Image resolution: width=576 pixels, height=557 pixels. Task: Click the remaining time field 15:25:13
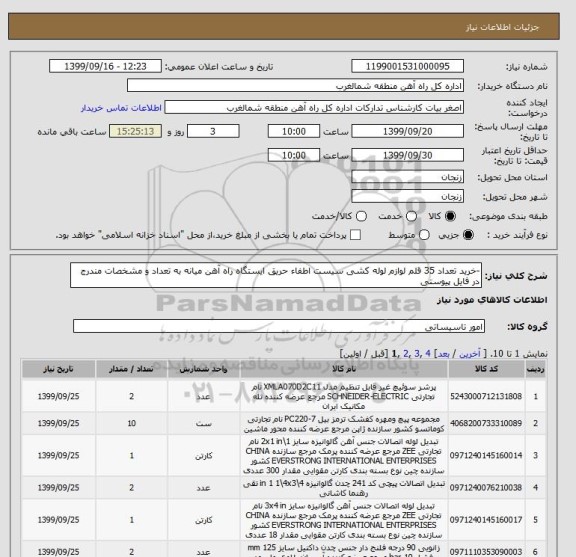[x=135, y=131]
